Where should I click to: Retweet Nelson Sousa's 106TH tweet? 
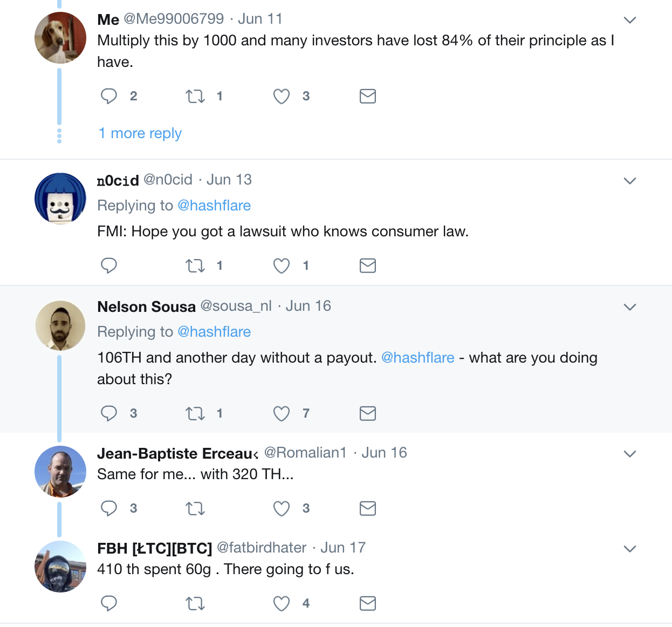(195, 414)
